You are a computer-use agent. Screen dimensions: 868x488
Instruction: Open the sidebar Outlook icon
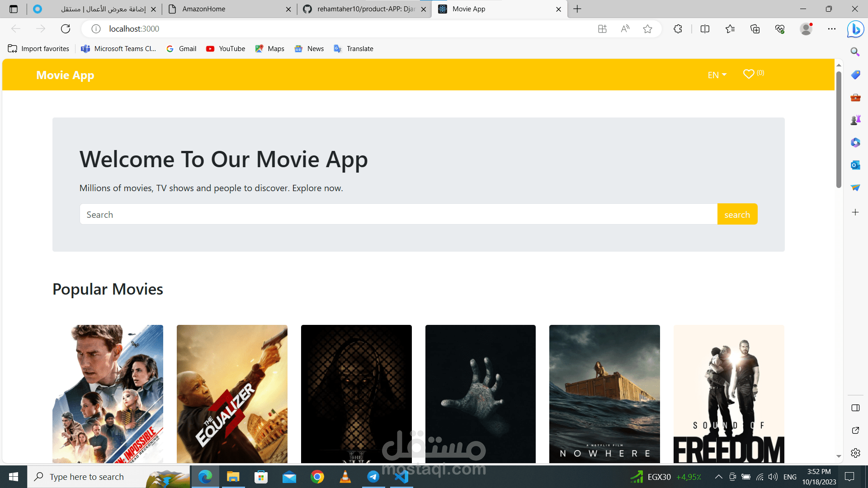[855, 165]
